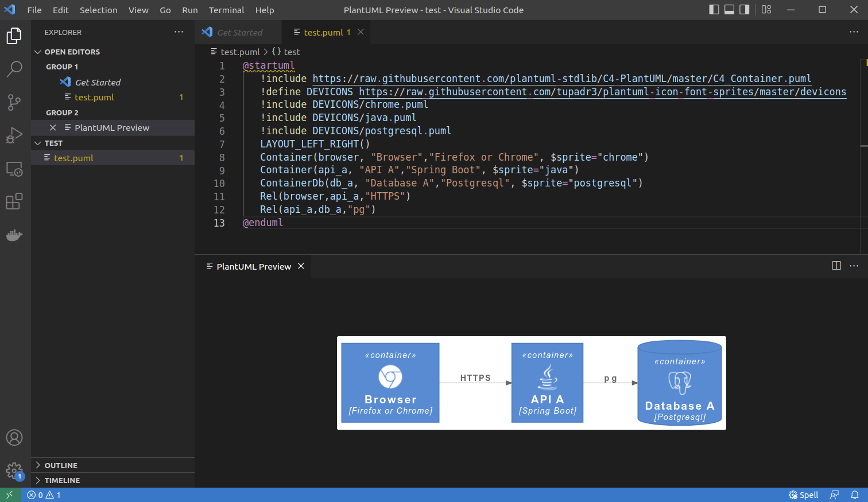This screenshot has width=868, height=502.
Task: Select the PlantUML Preview tab
Action: pos(254,266)
